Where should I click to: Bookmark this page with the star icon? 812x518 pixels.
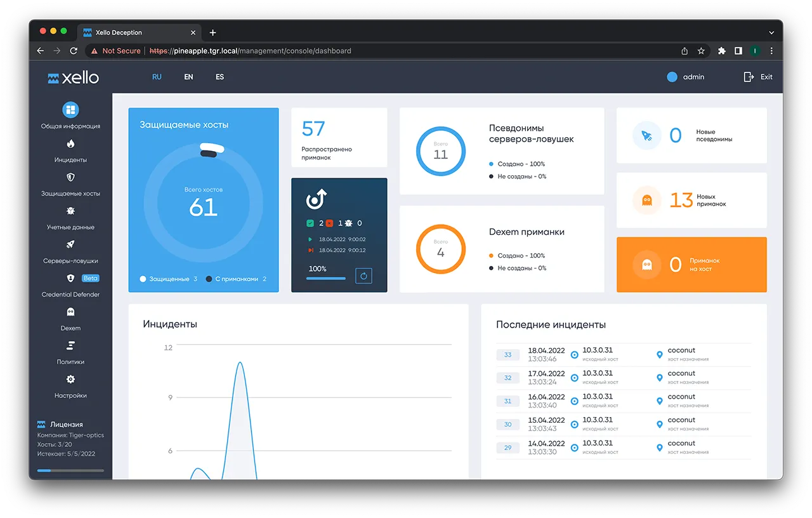(x=701, y=51)
